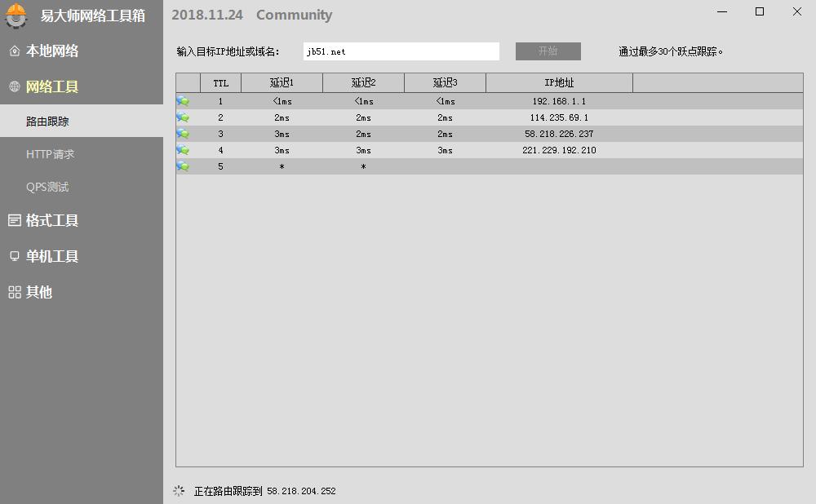This screenshot has height=504, width=816.
Task: Expand the 本地网络 sidebar section
Action: 52,51
